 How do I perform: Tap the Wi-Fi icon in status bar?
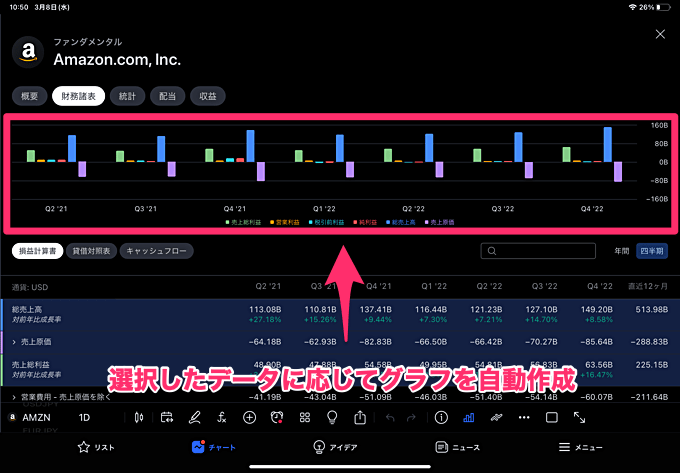(632, 7)
